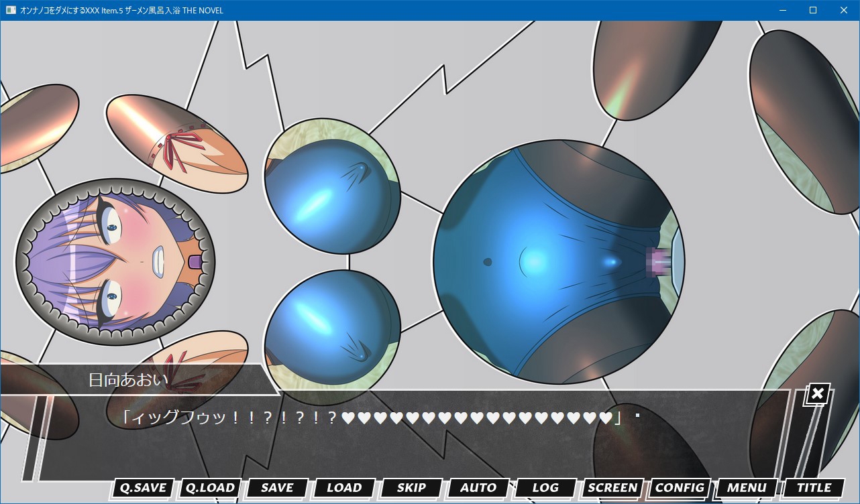Image resolution: width=860 pixels, height=504 pixels.
Task: Hide the message window with X icon
Action: coord(817,394)
